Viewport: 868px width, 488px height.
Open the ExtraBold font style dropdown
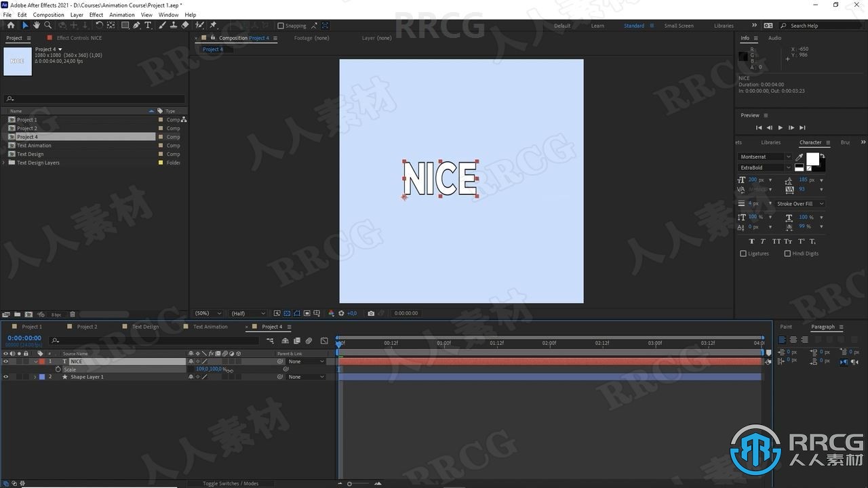point(765,167)
